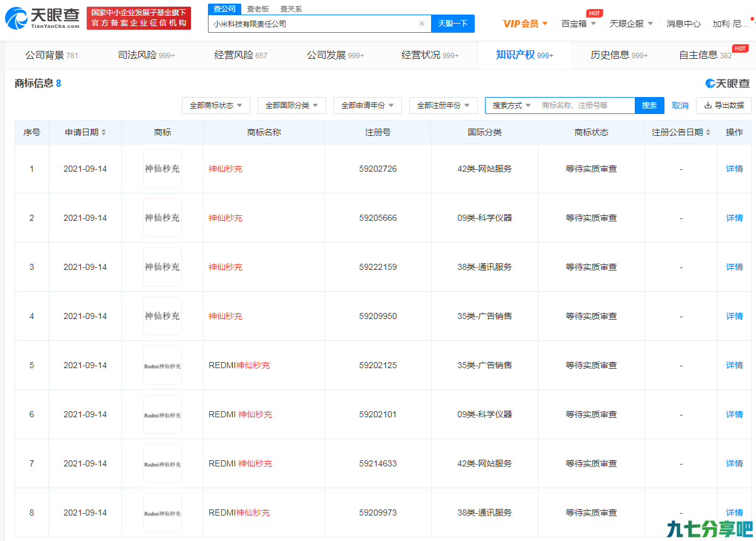
Task: Click 38类-通讯服务 in row 3
Action: [484, 267]
